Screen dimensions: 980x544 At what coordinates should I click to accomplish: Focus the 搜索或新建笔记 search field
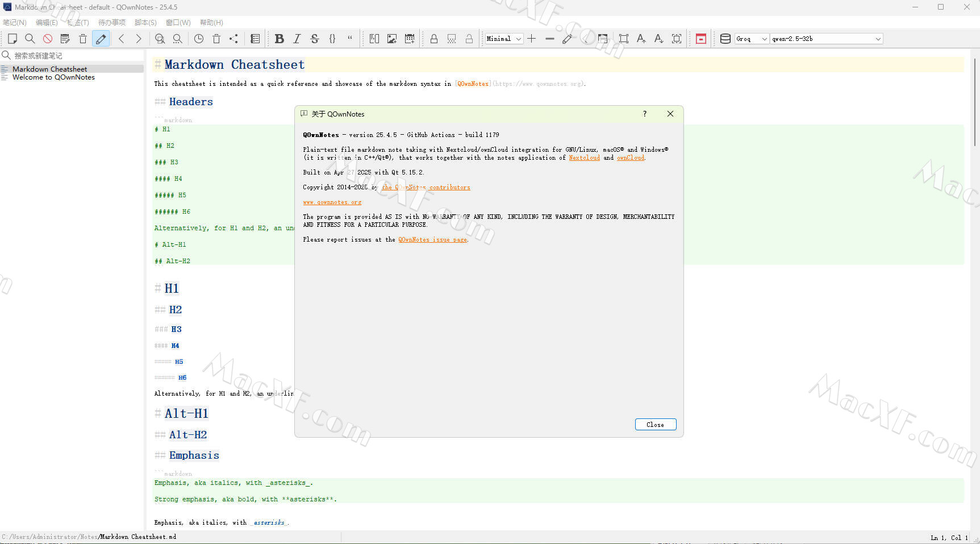point(72,55)
